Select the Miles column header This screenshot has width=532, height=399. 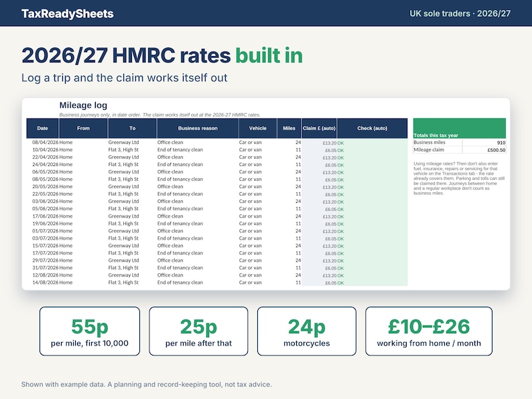[289, 128]
